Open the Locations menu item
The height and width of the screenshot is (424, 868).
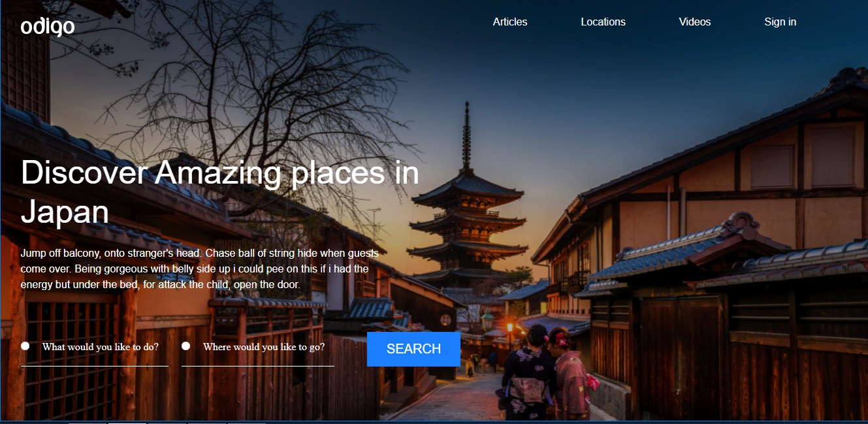tap(603, 22)
